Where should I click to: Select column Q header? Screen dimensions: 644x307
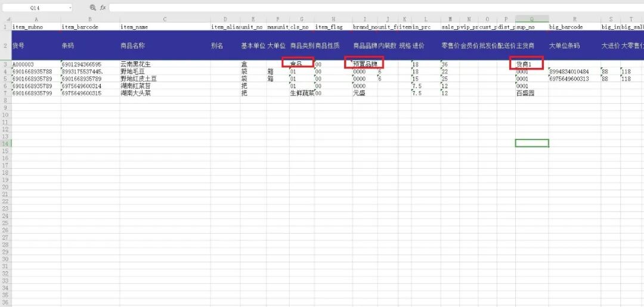[531, 20]
